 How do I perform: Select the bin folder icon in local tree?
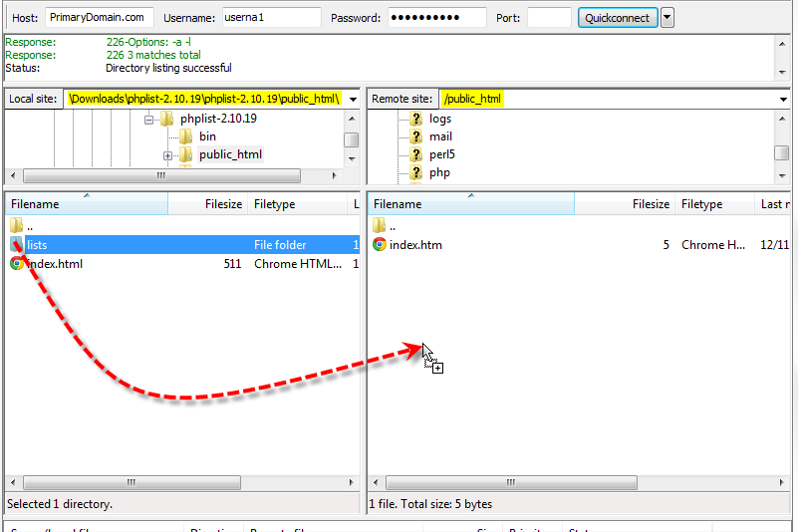click(185, 136)
